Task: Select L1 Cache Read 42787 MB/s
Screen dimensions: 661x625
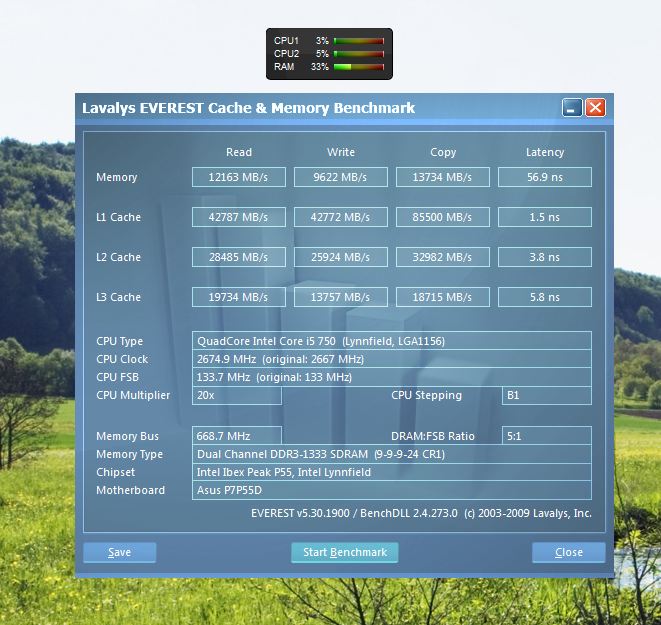Action: (239, 217)
